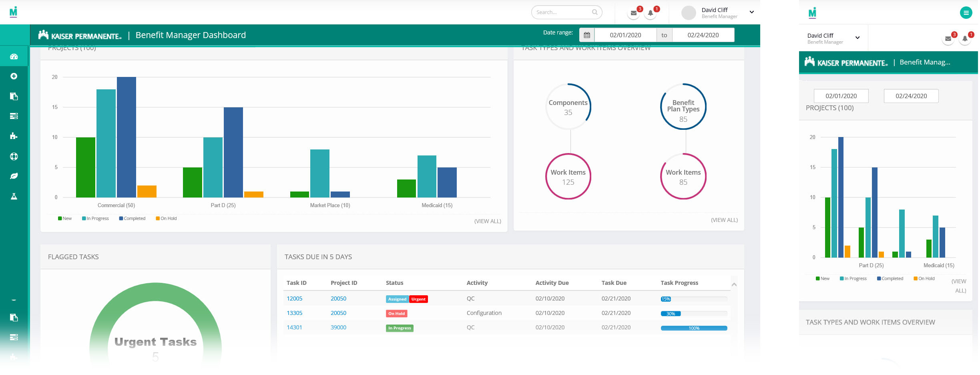Sort by Task Due column header
This screenshot has width=980, height=375.
coord(614,283)
